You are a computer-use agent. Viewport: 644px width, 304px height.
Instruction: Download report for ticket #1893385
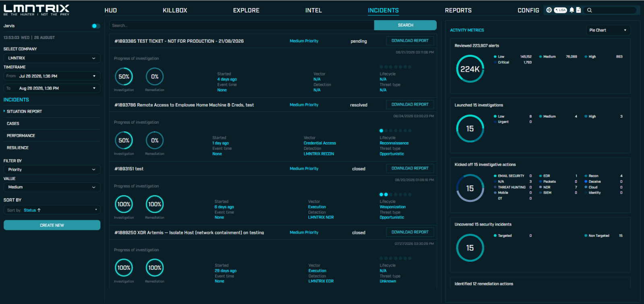410,41
